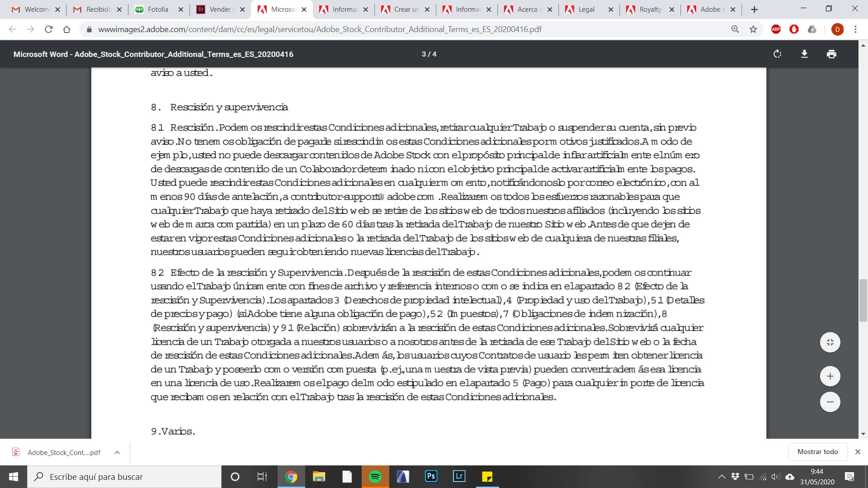Click the address bar URL
This screenshot has height=488, width=868.
[319, 29]
